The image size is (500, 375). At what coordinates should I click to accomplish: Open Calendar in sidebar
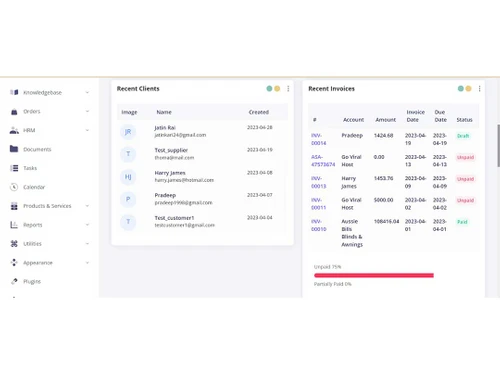point(34,187)
